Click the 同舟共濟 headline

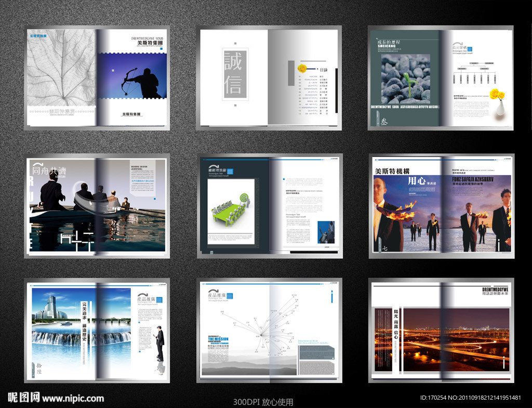pos(49,170)
